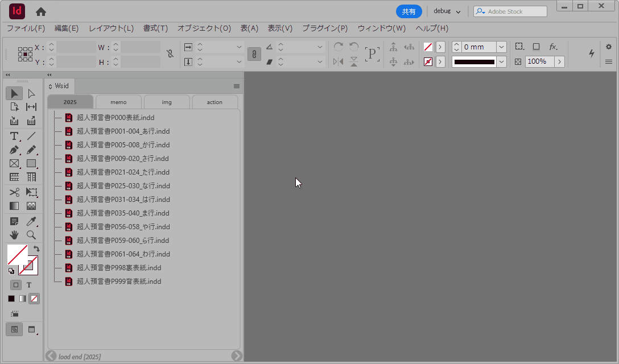The image size is (619, 364).
Task: Open the レイアウト(L) menu
Action: [111, 28]
